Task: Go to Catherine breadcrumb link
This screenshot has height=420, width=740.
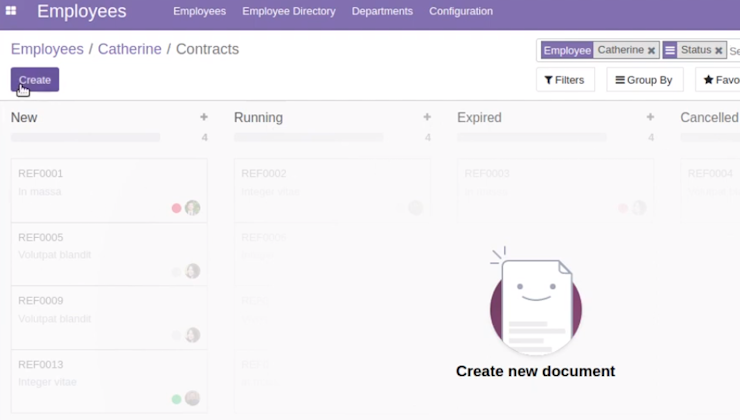Action: point(129,49)
